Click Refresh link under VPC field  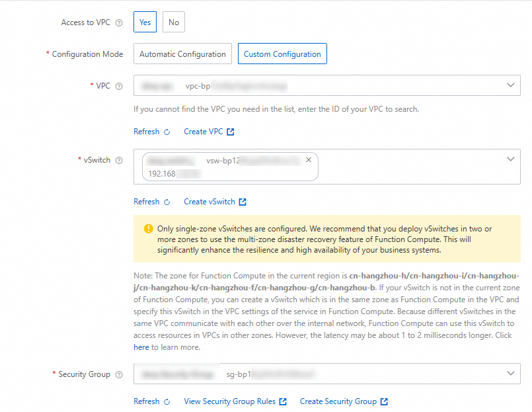click(147, 132)
